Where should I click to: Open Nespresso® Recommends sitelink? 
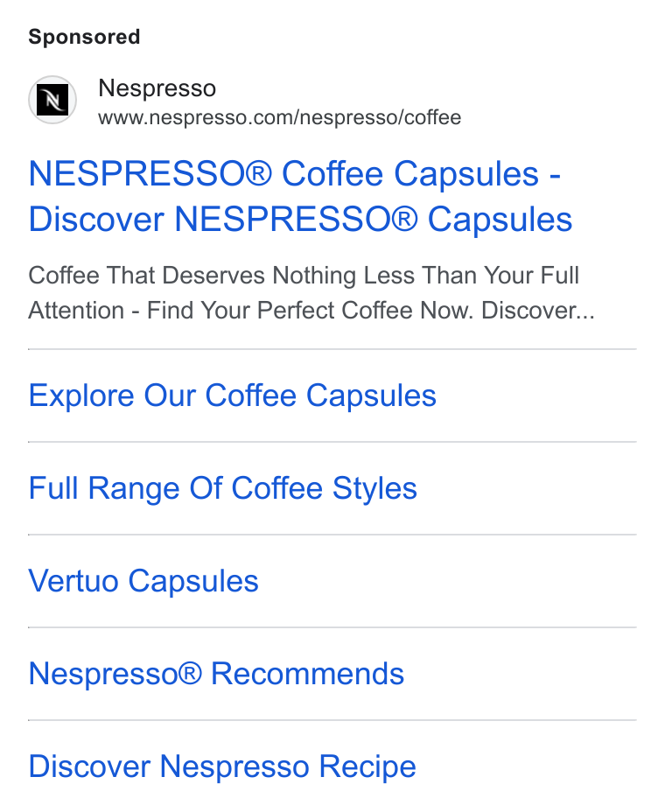(216, 674)
